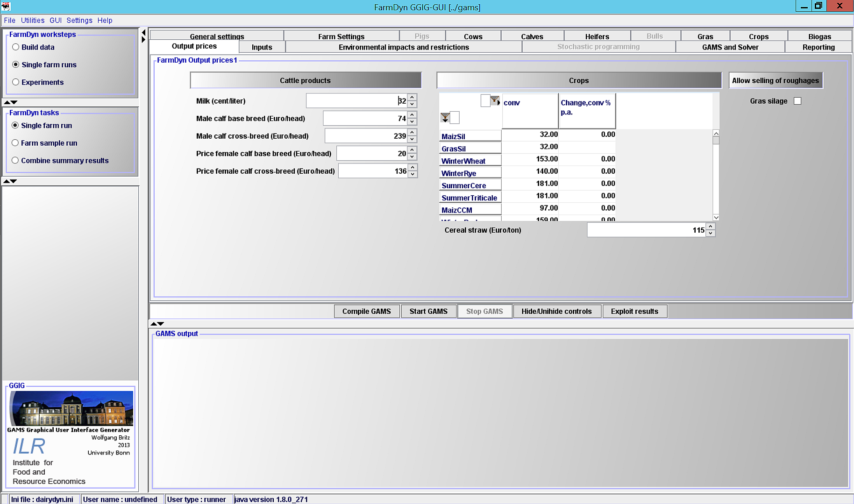Open the GUI menu
Image resolution: width=854 pixels, height=504 pixels.
(56, 21)
